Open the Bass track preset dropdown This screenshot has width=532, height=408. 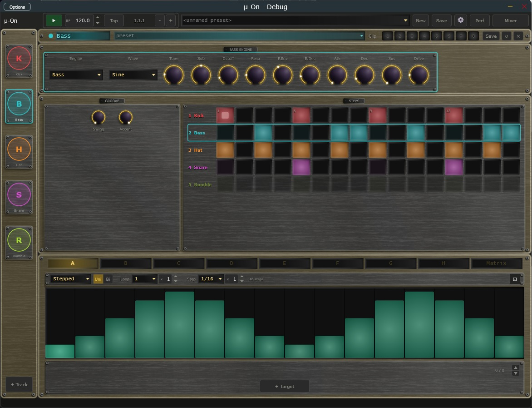[x=240, y=36]
